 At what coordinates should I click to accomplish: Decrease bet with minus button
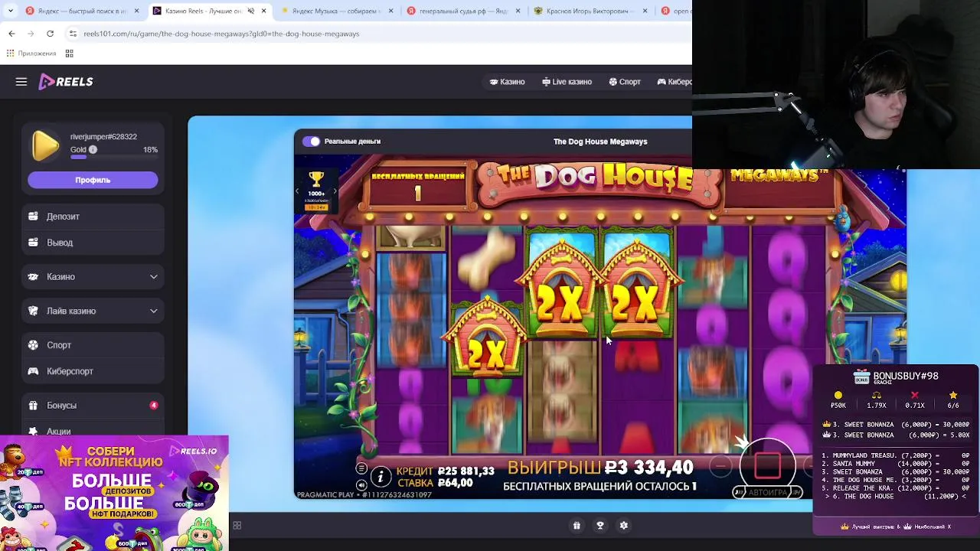[x=720, y=465]
